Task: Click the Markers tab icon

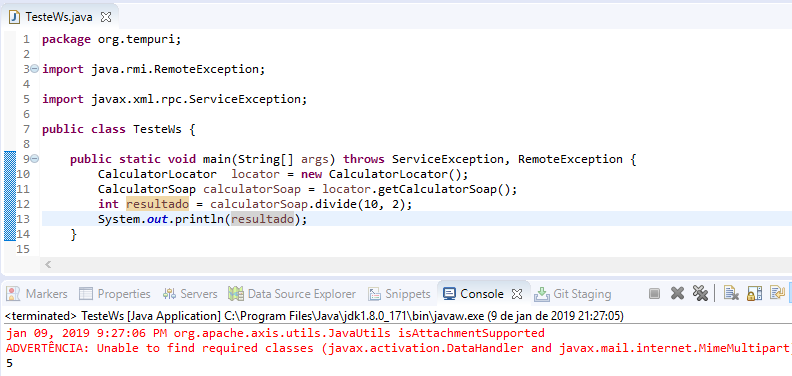Action: 13,293
